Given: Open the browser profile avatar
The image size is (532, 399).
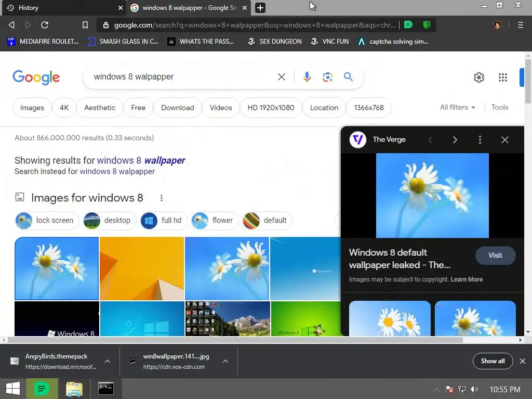Looking at the screenshot, I should (x=497, y=25).
